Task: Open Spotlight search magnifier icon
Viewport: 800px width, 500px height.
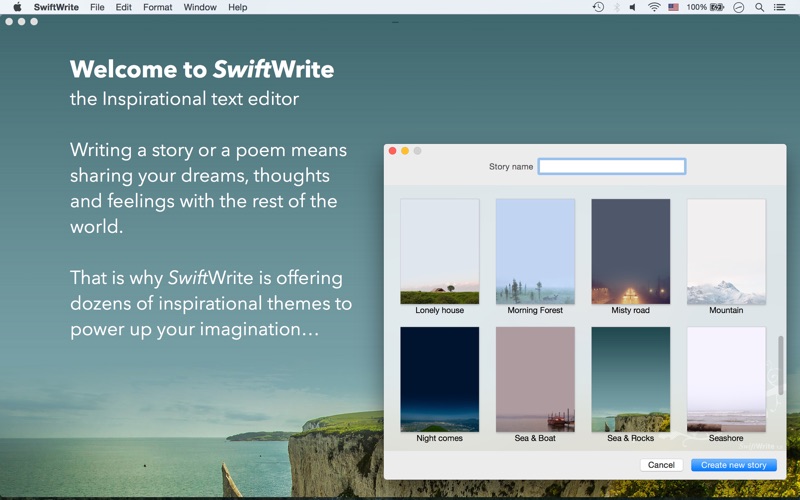Action: (x=759, y=7)
